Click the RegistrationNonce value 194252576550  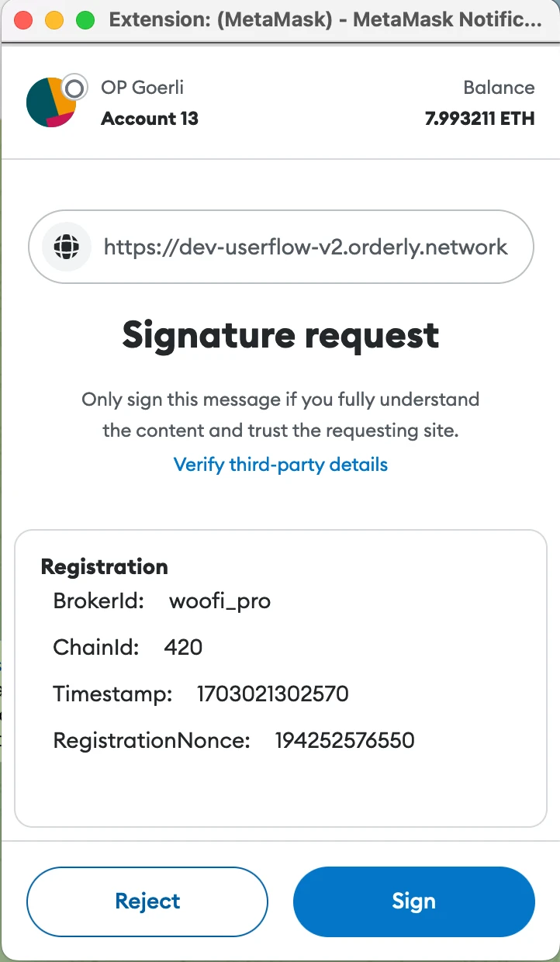[344, 740]
